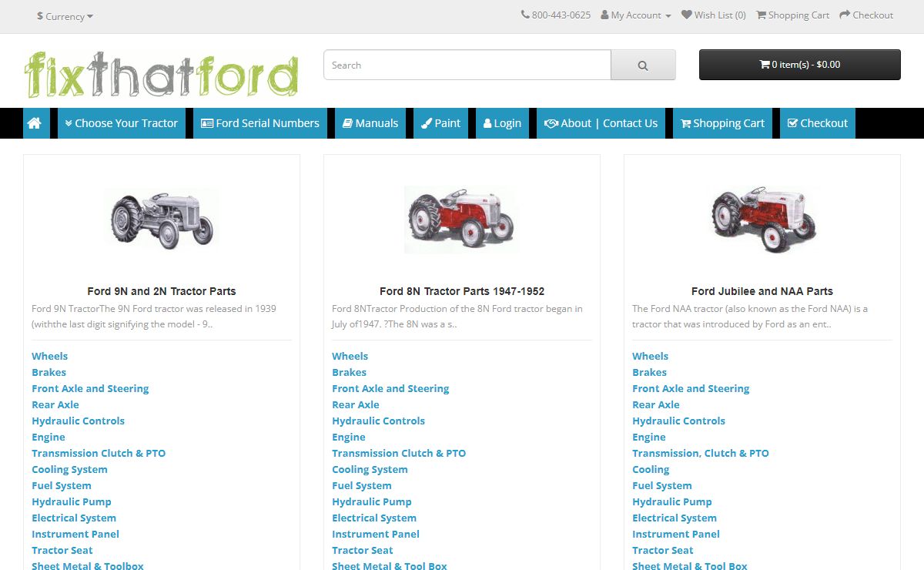Click the Ford Jubilee tractor image

click(x=762, y=220)
